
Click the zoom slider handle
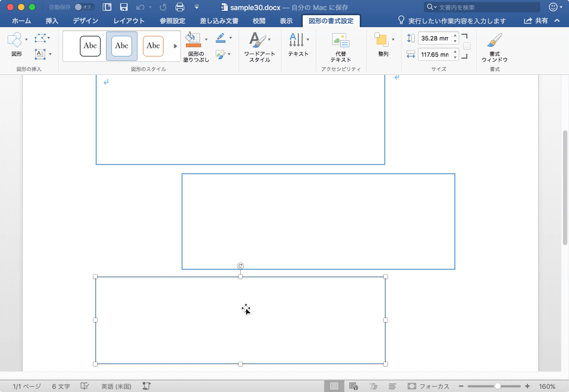[498, 386]
